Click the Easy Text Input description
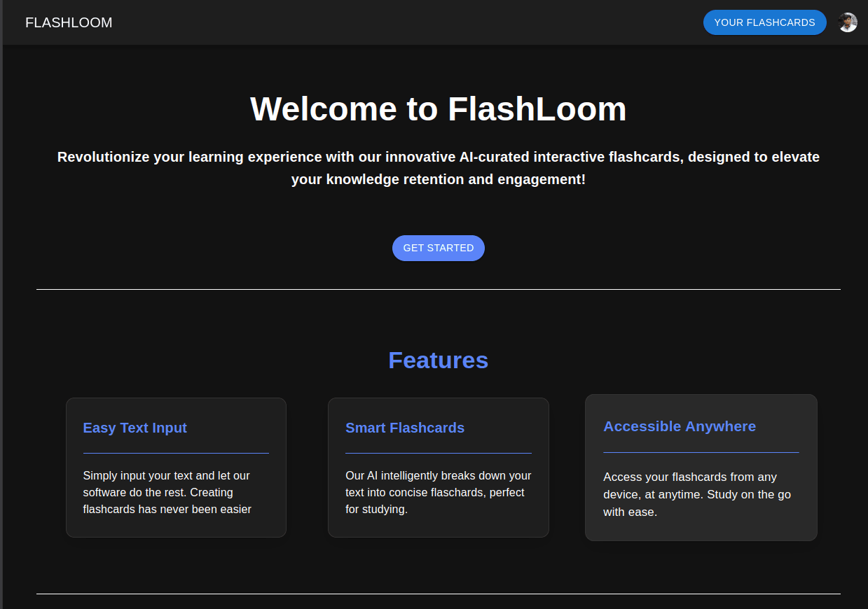The width and height of the screenshot is (868, 609). tap(167, 492)
